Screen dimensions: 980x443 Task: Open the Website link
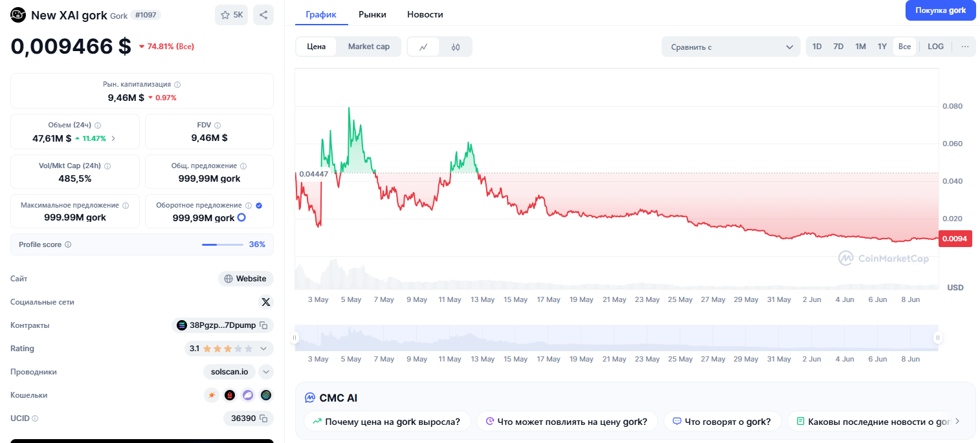pyautogui.click(x=246, y=279)
